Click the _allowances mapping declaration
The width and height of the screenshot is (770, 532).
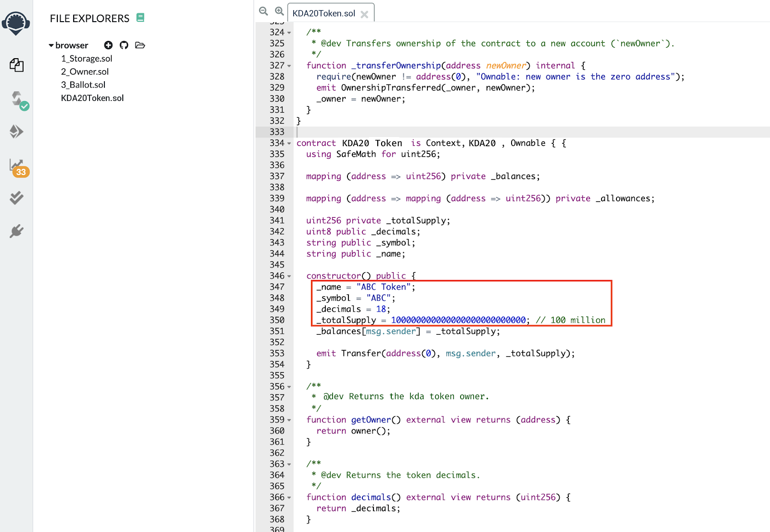pyautogui.click(x=480, y=199)
